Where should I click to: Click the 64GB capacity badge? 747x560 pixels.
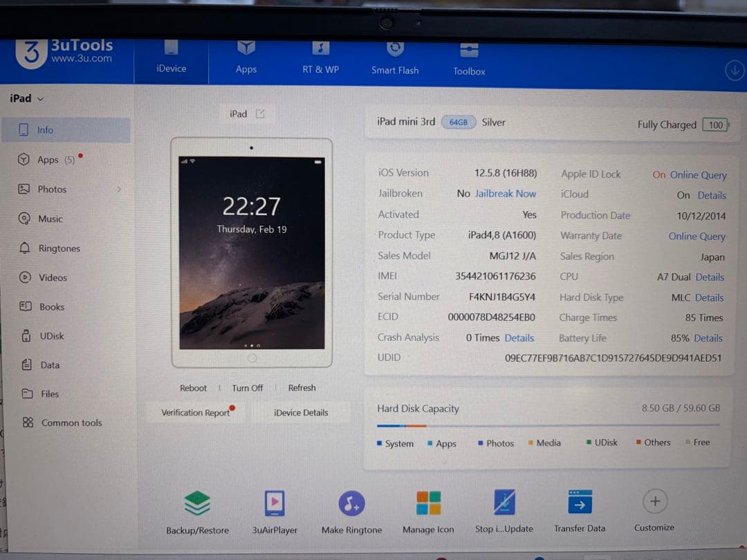coord(459,122)
